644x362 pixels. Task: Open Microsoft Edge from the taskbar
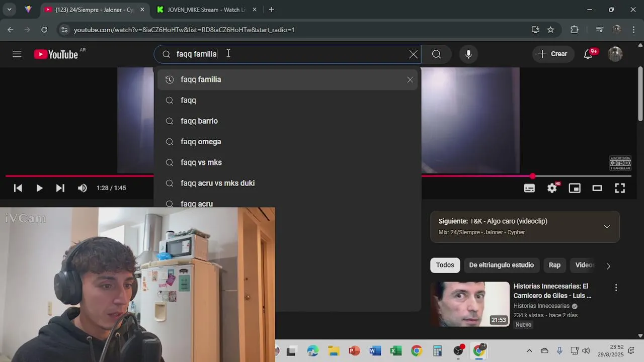312,351
